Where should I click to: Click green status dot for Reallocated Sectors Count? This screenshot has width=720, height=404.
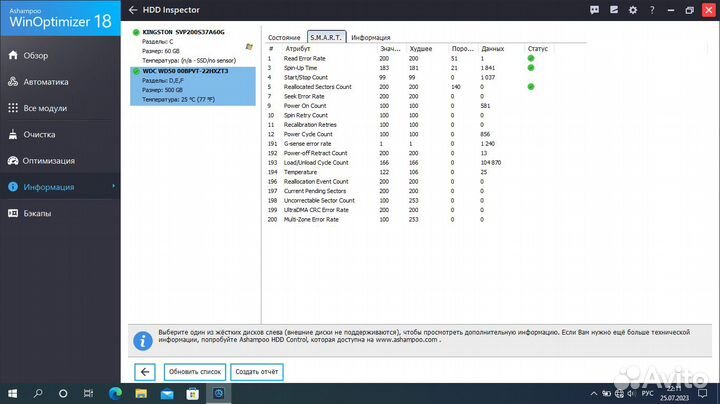coord(531,87)
